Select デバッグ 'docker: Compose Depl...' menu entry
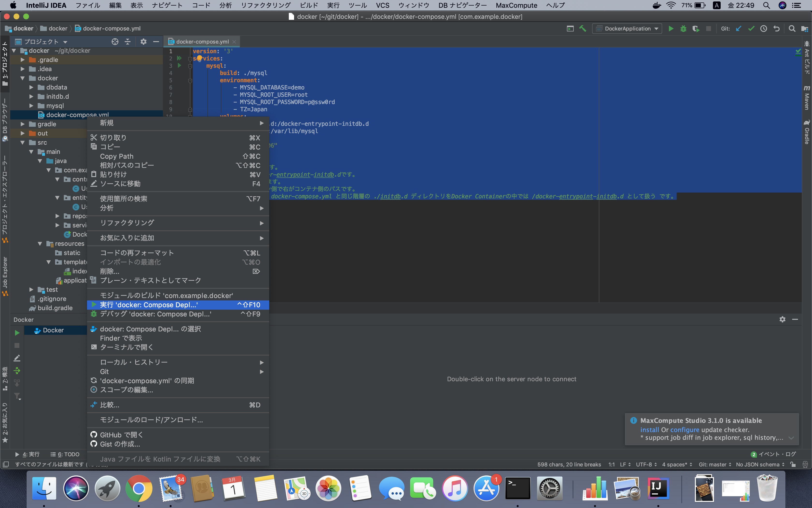This screenshot has width=812, height=508. (178, 314)
